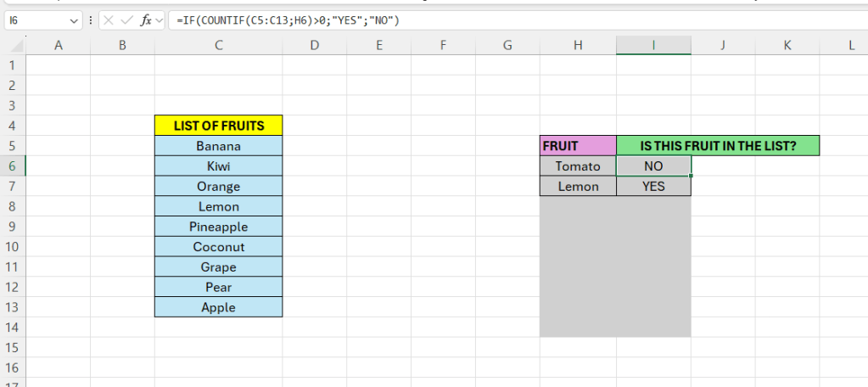Click the YES result cell
This screenshot has height=387, width=868.
[x=653, y=187]
